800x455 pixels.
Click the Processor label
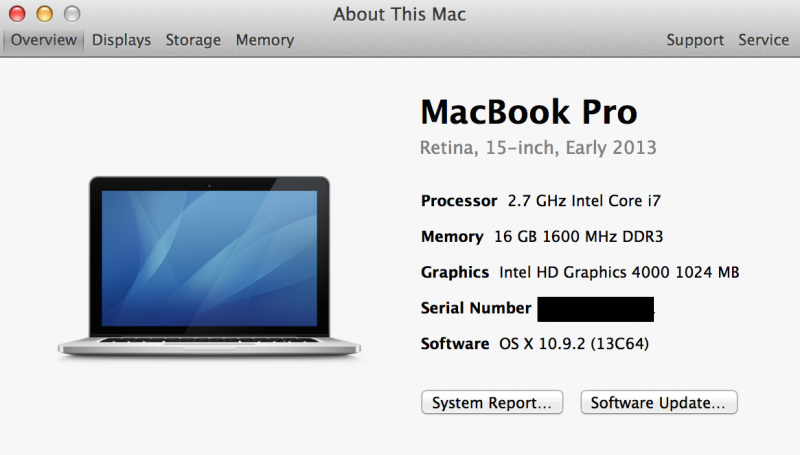pyautogui.click(x=459, y=200)
